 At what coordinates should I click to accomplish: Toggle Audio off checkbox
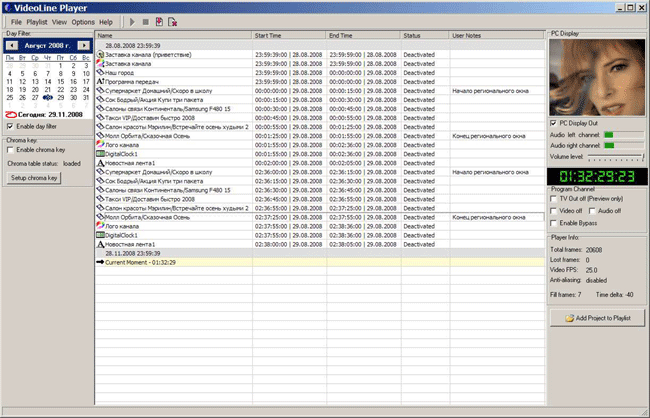tap(592, 211)
